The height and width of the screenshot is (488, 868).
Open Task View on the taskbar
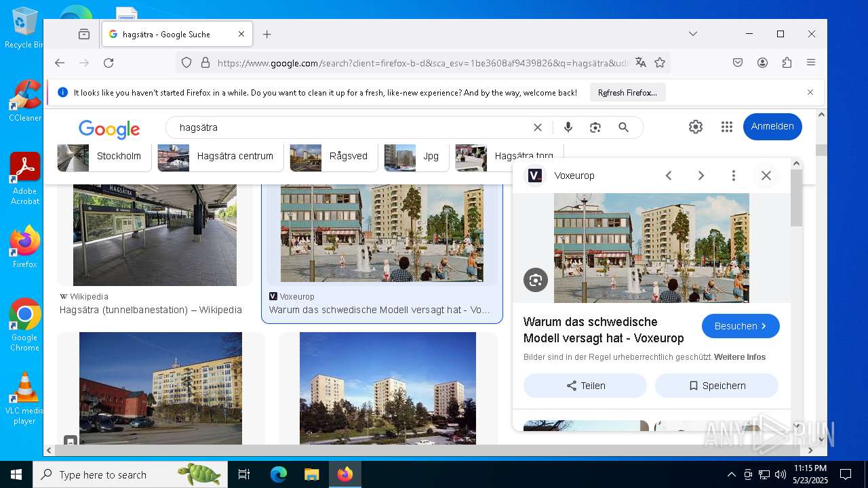tap(244, 474)
